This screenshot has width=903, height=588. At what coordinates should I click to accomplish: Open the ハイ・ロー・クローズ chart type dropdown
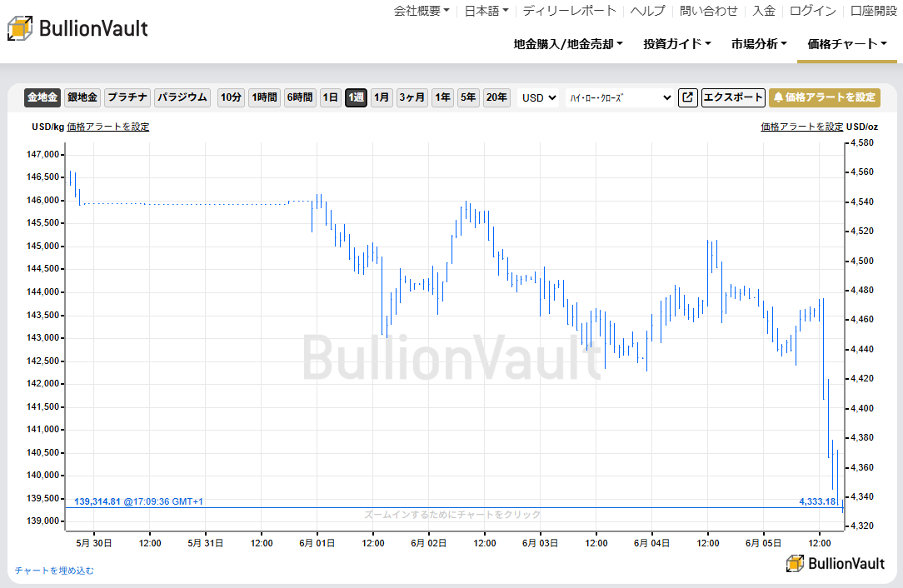click(620, 97)
